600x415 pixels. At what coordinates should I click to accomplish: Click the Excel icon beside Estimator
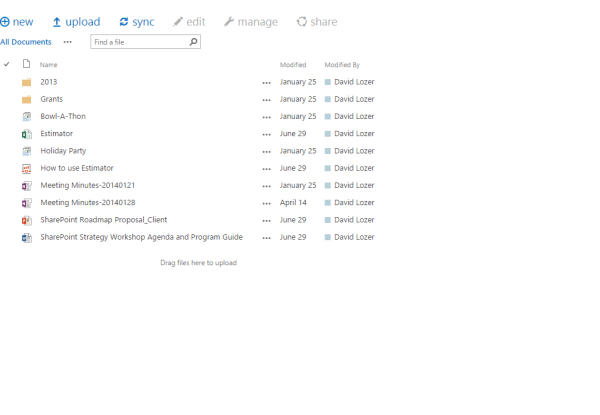point(27,134)
